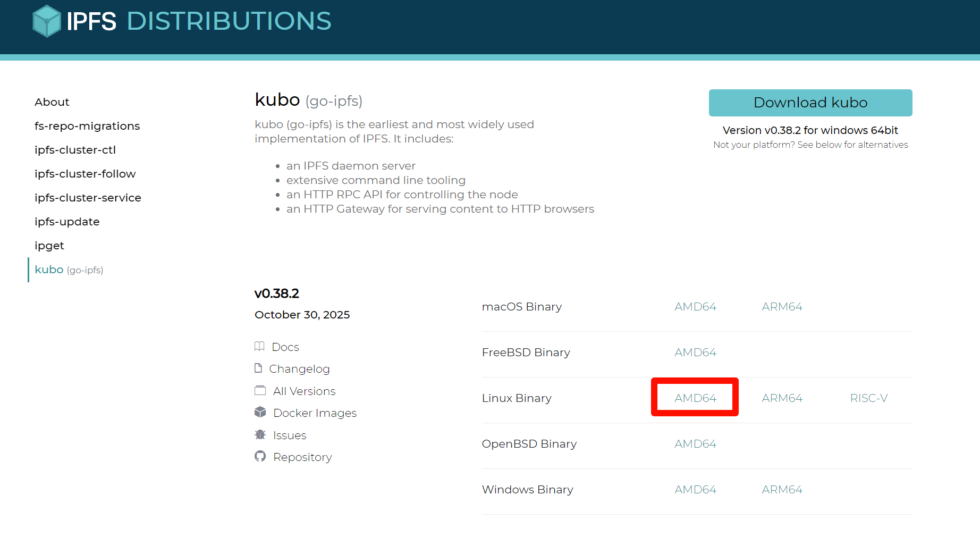
Task: Open ipget in the sidebar
Action: tap(49, 246)
